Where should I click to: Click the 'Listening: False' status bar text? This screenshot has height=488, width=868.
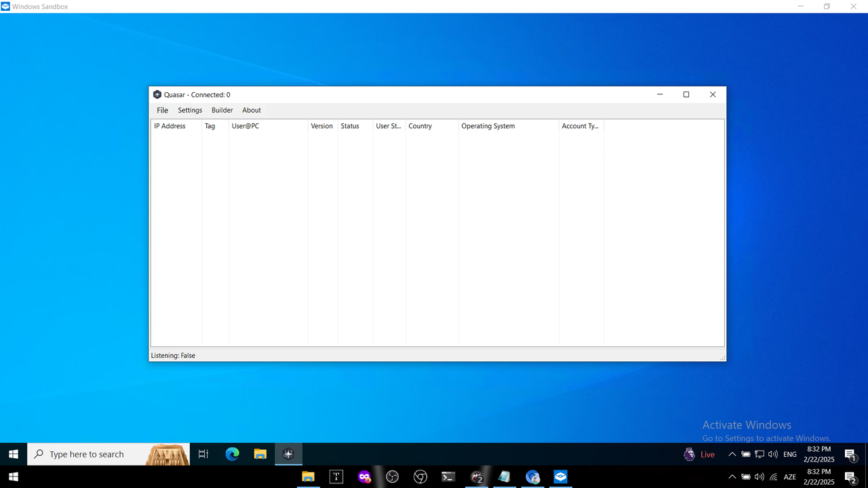click(x=173, y=355)
